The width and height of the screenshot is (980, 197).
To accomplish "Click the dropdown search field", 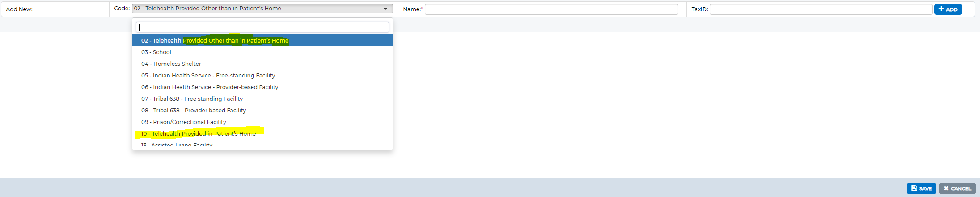I will pos(262,27).
